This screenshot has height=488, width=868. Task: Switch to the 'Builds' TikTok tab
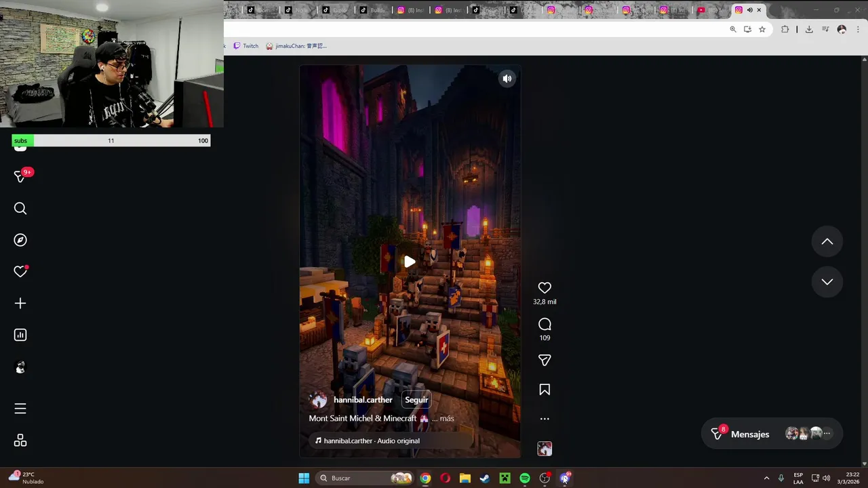point(371,10)
